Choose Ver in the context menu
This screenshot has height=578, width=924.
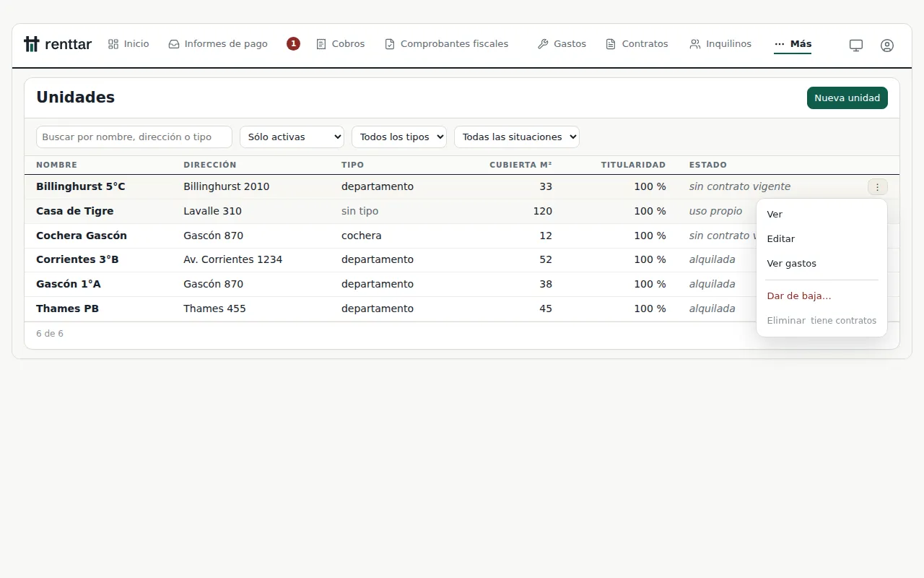coord(821,215)
